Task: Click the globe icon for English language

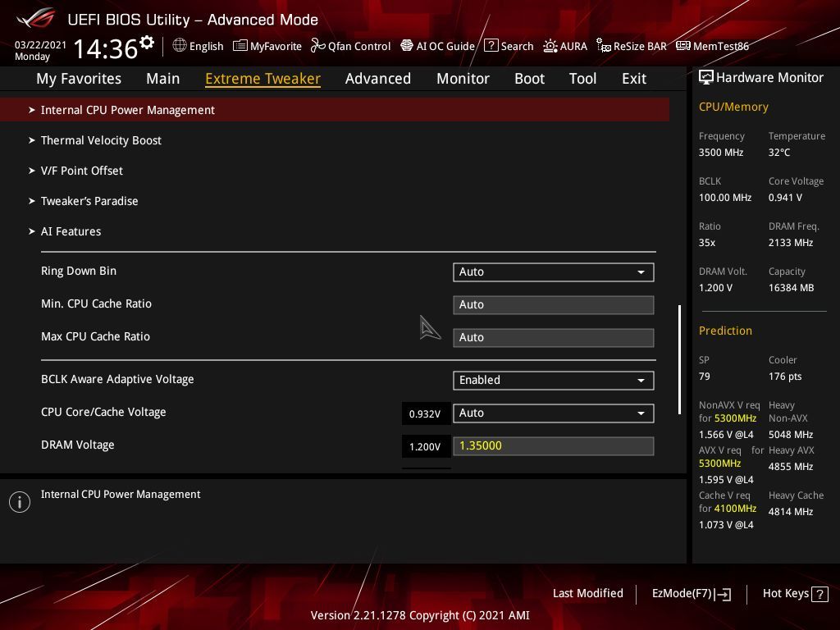Action: 180,46
